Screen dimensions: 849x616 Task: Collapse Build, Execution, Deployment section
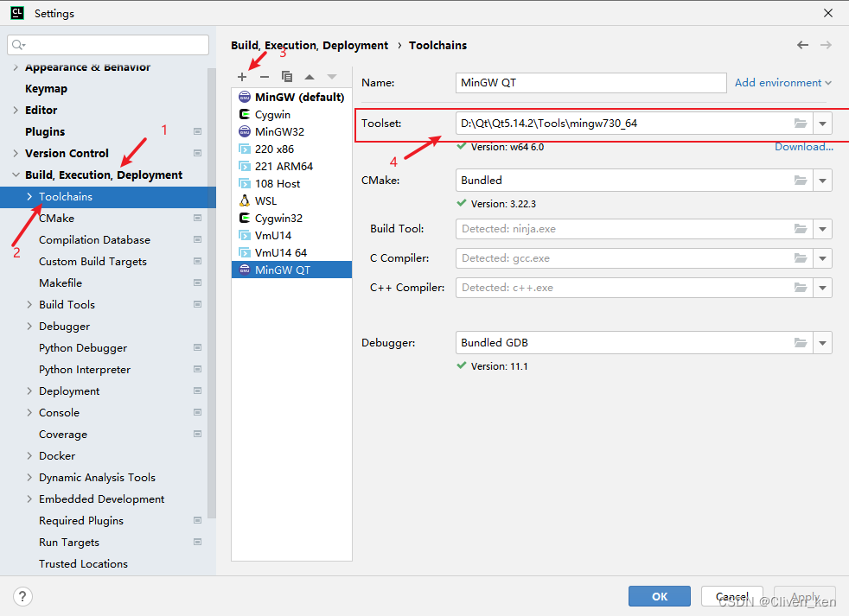16,175
